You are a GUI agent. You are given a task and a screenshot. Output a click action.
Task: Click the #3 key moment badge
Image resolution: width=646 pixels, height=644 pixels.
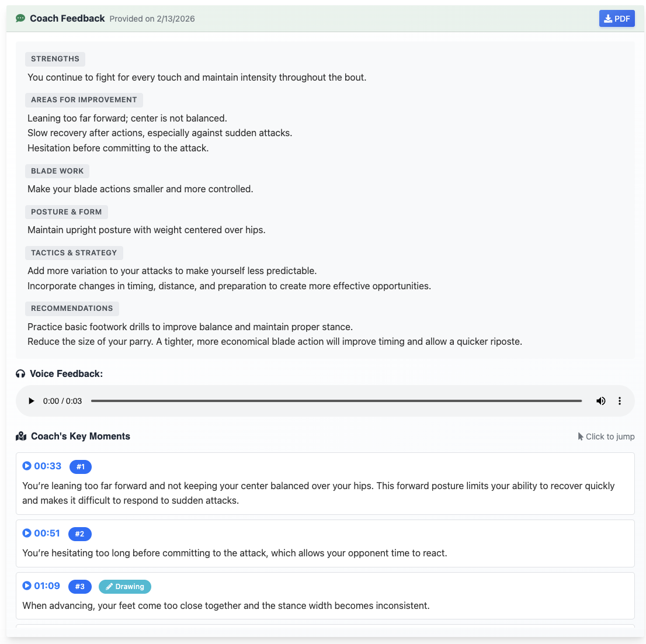pyautogui.click(x=80, y=587)
